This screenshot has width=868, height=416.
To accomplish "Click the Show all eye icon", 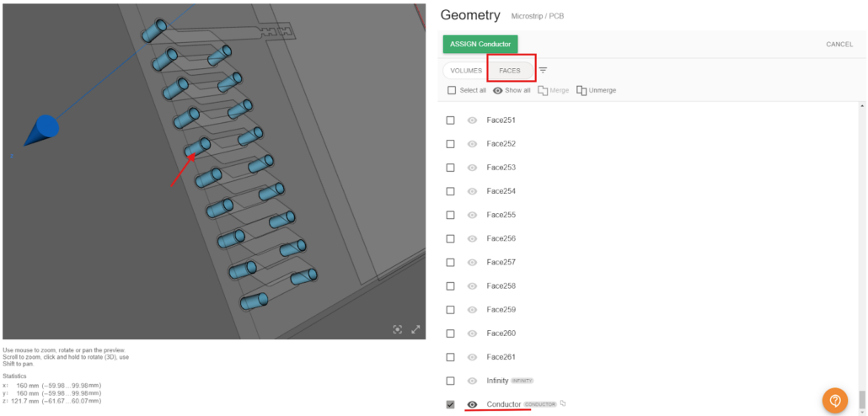I will 497,90.
